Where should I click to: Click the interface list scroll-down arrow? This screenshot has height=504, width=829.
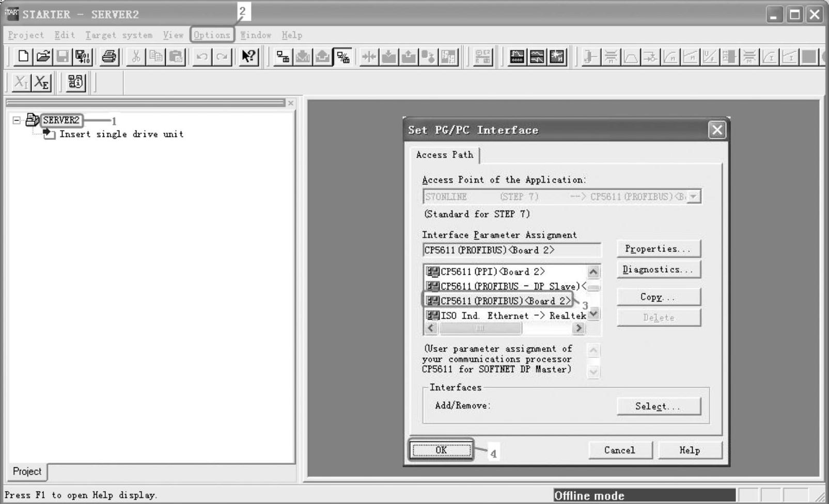pos(593,313)
